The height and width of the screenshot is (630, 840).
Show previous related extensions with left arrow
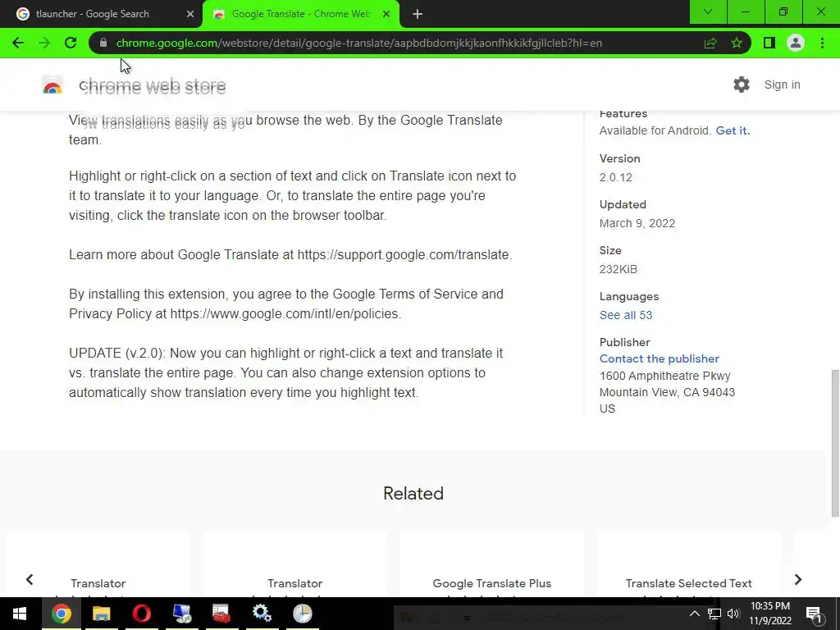click(30, 580)
